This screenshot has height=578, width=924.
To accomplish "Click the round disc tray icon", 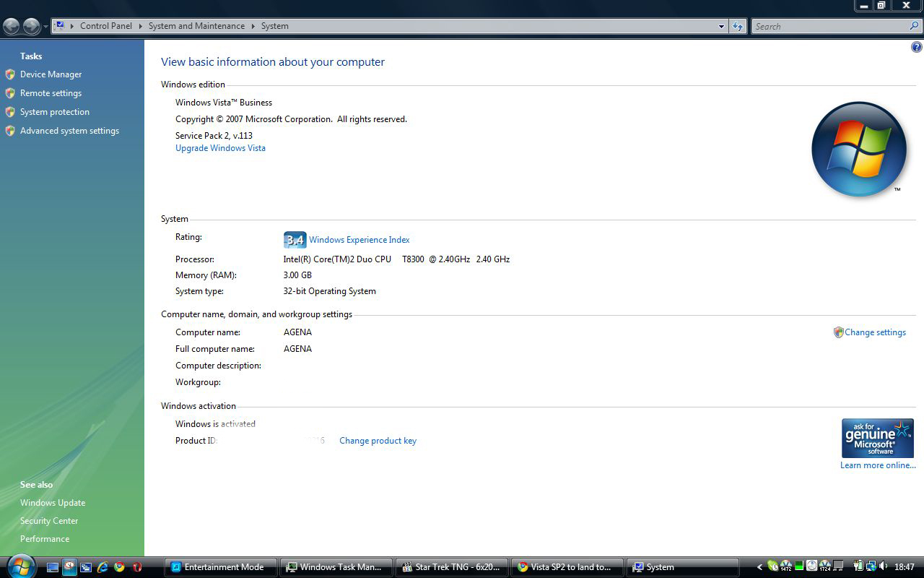I will 812,566.
